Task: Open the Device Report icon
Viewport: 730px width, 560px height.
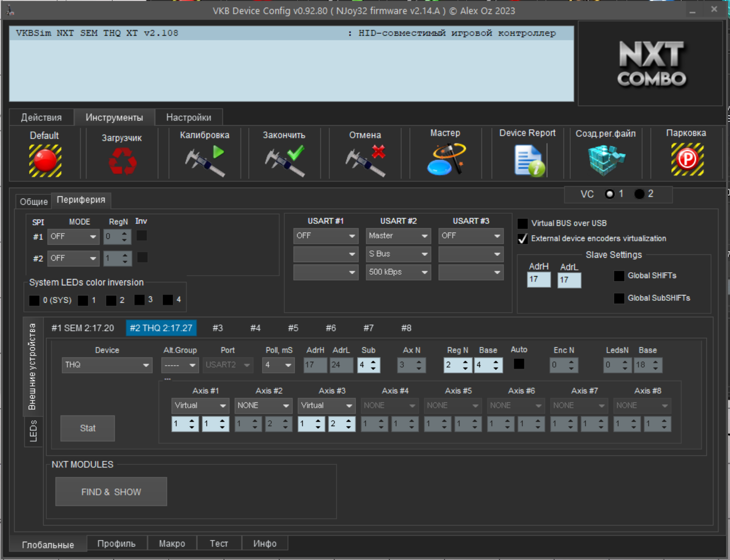Action: tap(528, 161)
